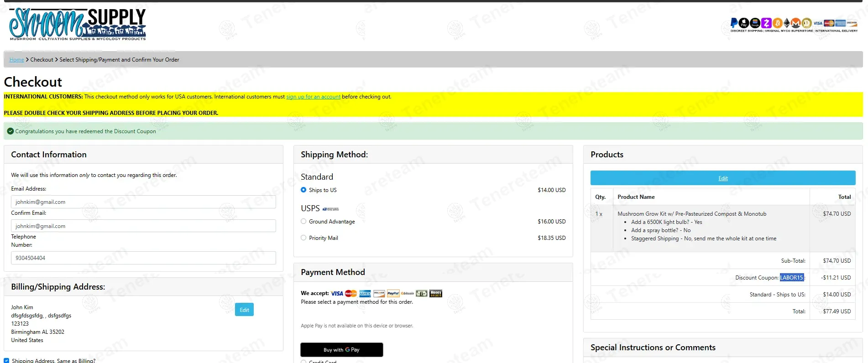Click the USPS logo next to USPS heading

331,209
